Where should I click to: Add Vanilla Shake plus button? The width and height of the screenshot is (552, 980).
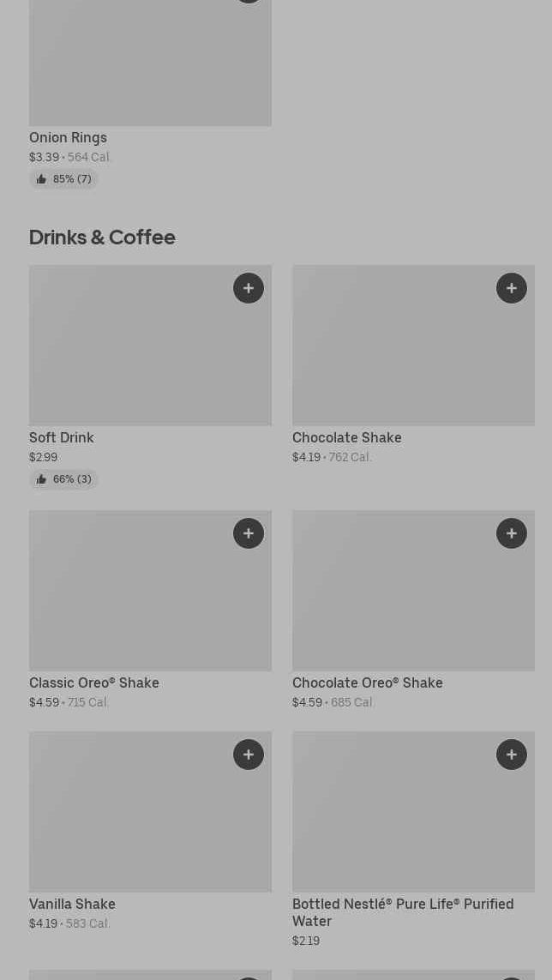(249, 755)
